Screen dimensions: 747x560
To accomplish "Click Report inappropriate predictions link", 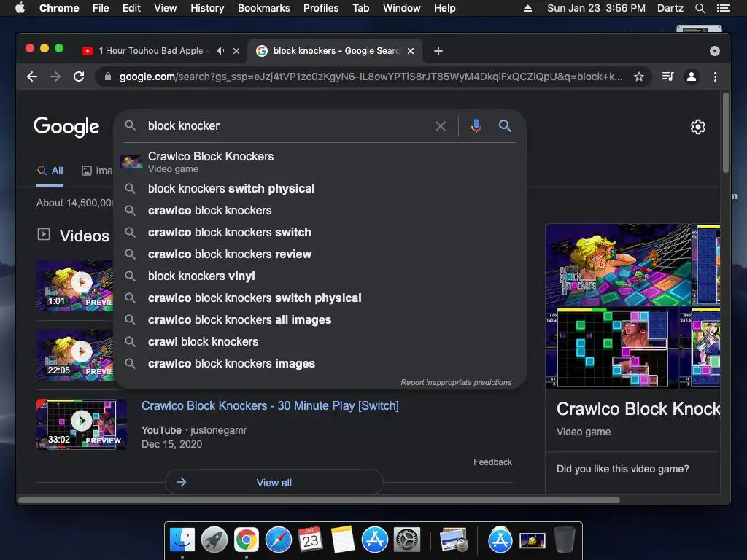I will (456, 382).
